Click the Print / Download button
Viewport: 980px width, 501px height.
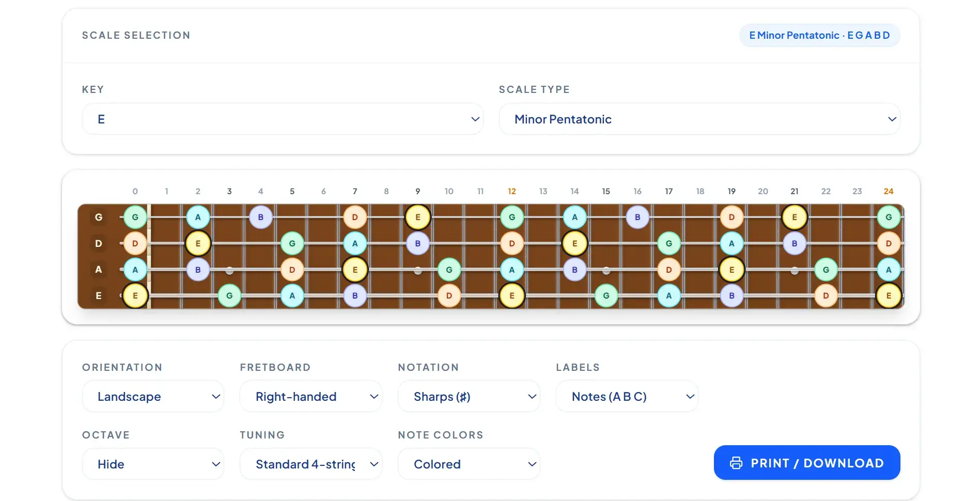click(807, 463)
